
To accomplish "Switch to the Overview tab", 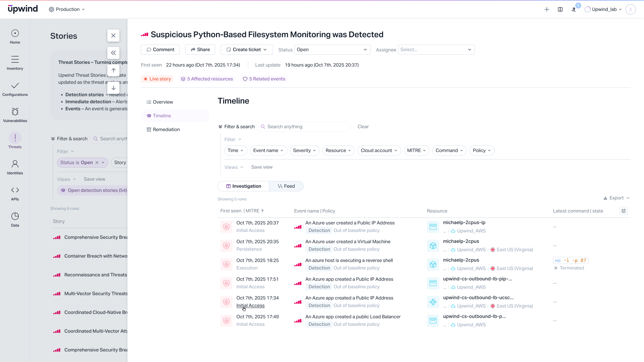I will (x=163, y=102).
